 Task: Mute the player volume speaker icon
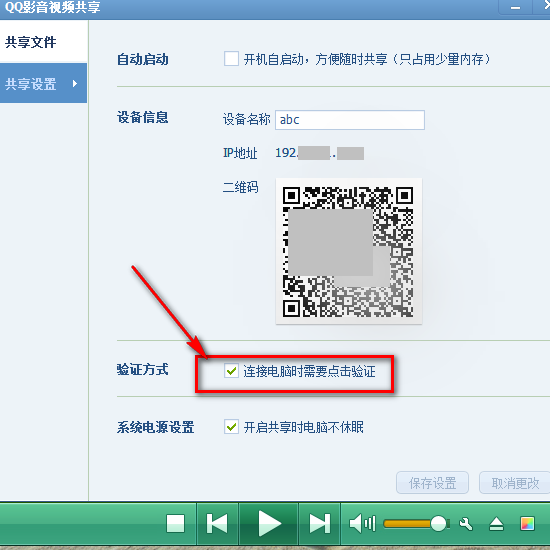(362, 524)
